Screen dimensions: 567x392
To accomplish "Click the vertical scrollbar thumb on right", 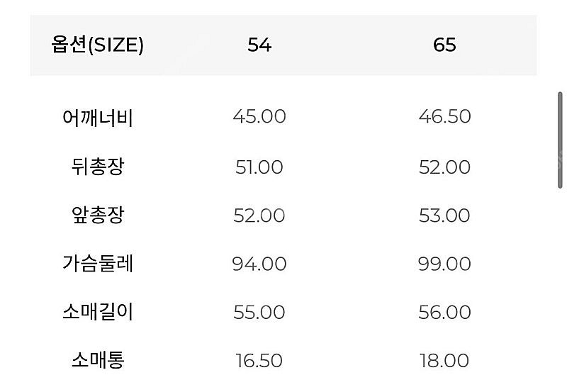I will click(561, 140).
